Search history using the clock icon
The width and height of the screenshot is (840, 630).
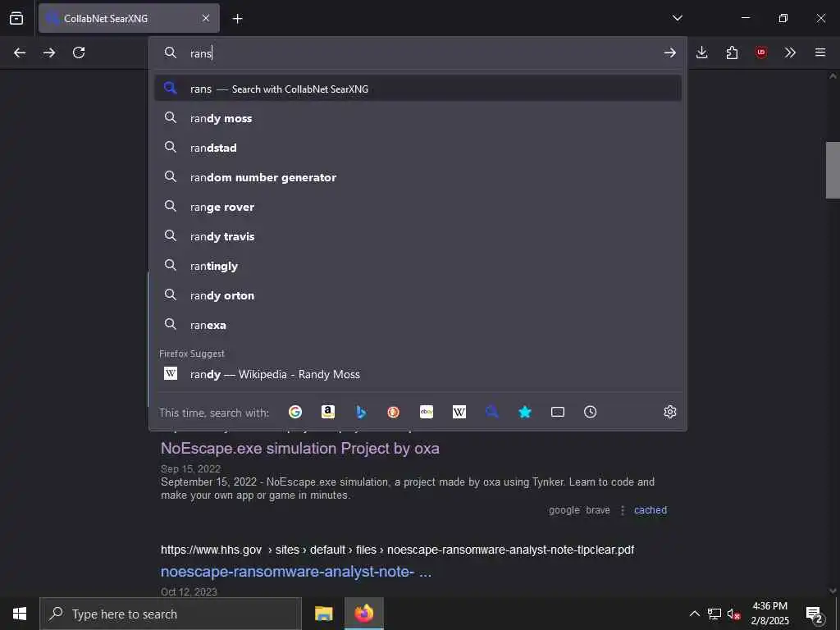(591, 412)
